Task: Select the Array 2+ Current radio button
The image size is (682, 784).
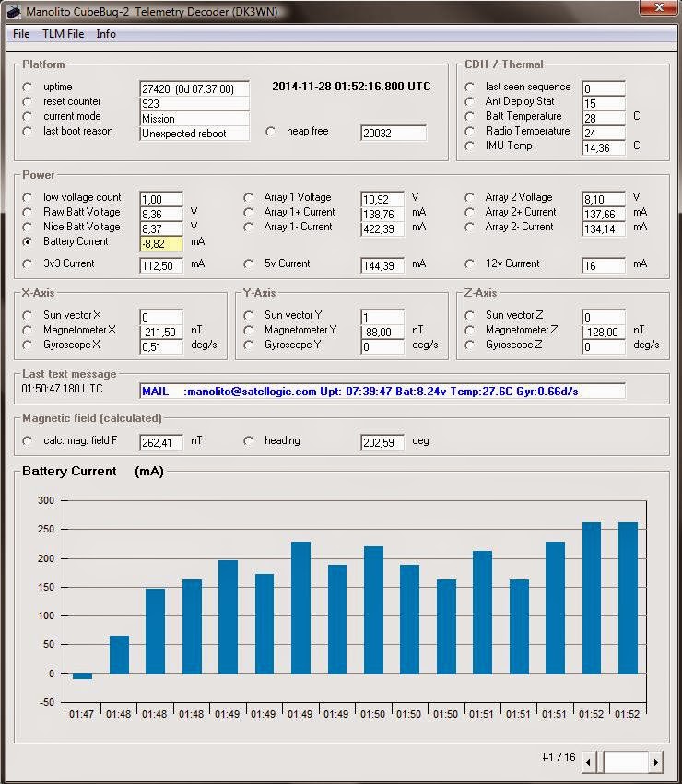Action: (469, 212)
